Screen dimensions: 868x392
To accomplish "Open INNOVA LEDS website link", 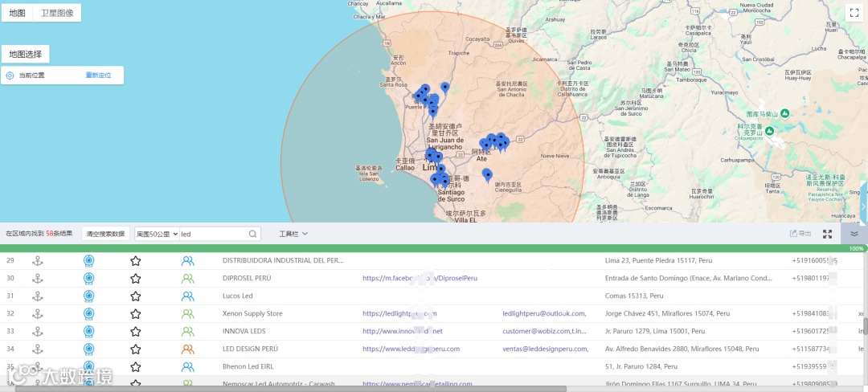I will [403, 332].
